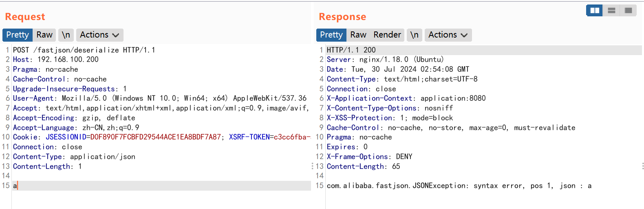Click response Connection: close header

click(362, 89)
